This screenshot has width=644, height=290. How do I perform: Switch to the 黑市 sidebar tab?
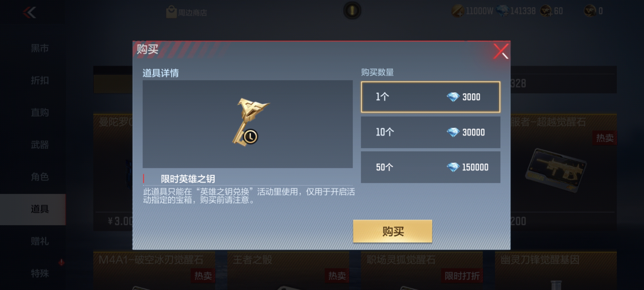[x=39, y=48]
